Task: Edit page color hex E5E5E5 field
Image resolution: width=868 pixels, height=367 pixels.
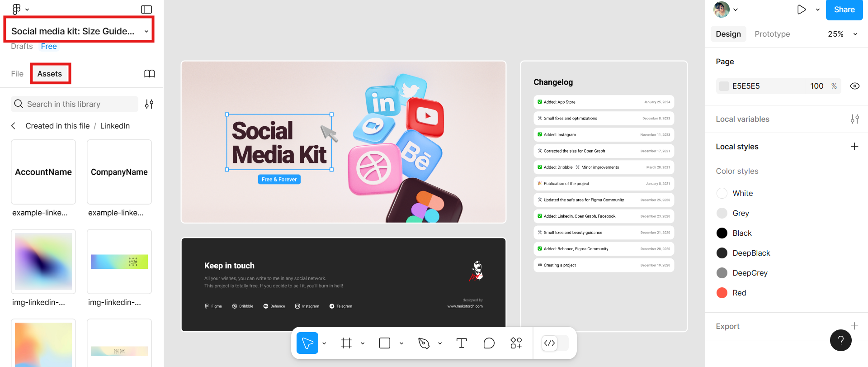Action: [760, 86]
